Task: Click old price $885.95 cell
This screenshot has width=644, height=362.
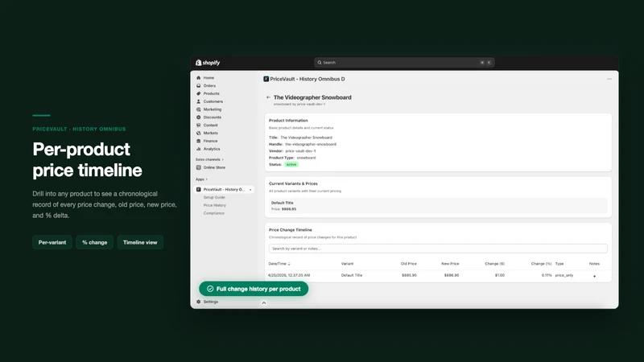Action: 409,275
